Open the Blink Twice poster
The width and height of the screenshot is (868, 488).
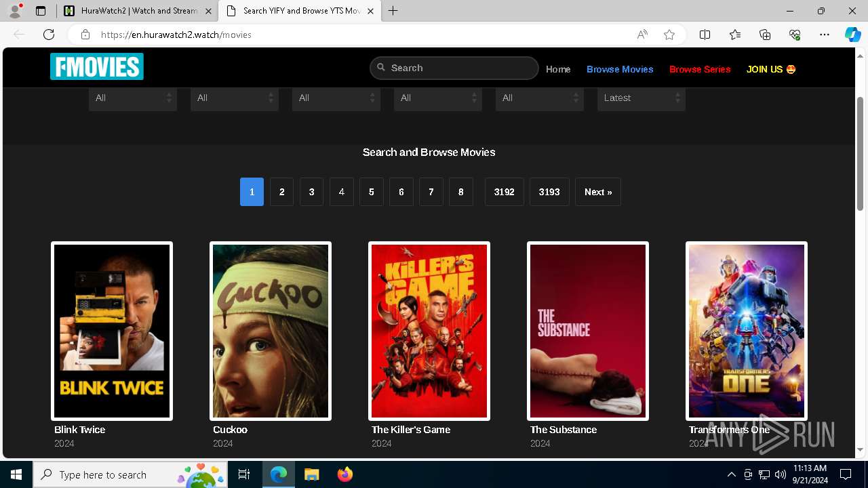112,331
